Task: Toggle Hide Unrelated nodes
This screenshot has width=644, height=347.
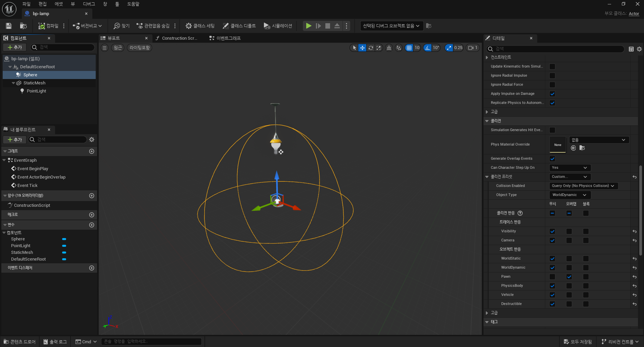Action: pyautogui.click(x=153, y=26)
